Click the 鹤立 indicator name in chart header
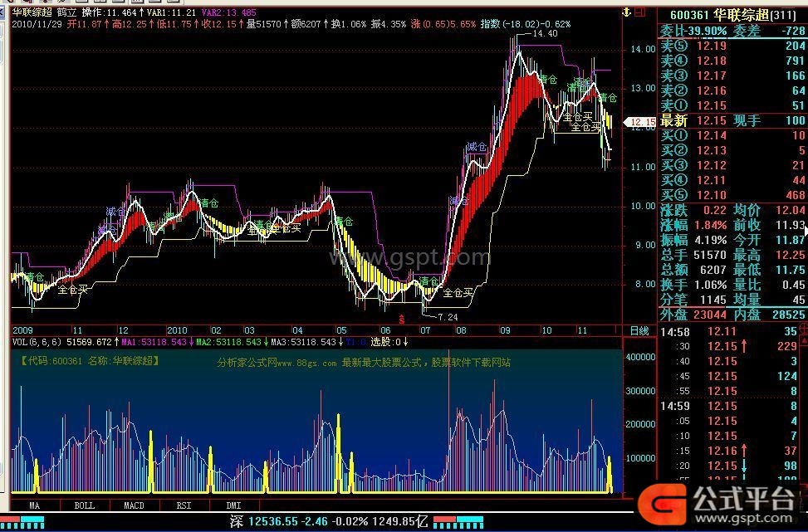The height and width of the screenshot is (532, 808). coord(66,12)
